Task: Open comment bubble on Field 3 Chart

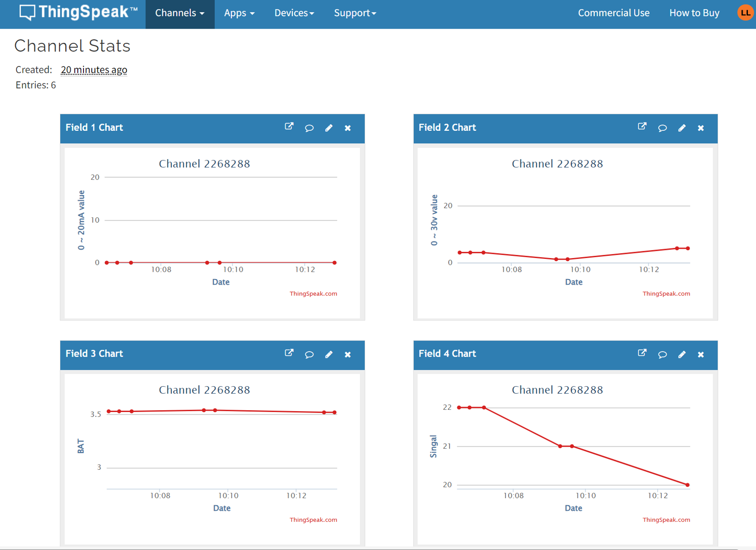Action: click(x=309, y=354)
